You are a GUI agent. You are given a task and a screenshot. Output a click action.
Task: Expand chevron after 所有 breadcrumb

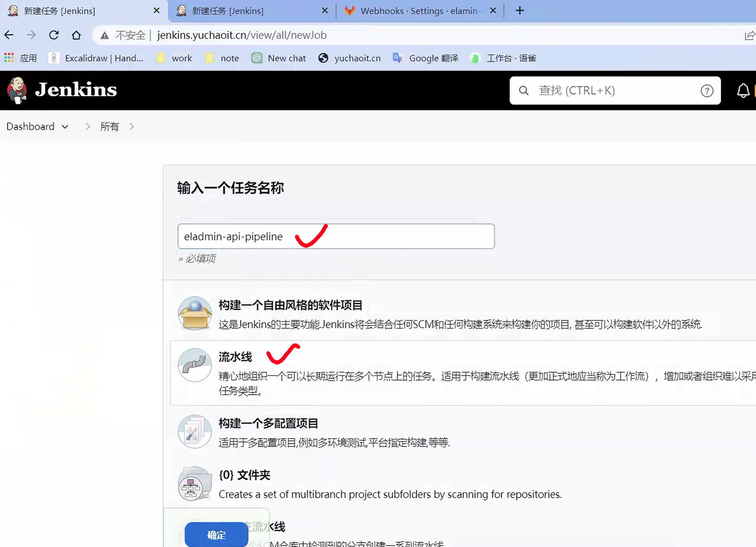point(132,127)
